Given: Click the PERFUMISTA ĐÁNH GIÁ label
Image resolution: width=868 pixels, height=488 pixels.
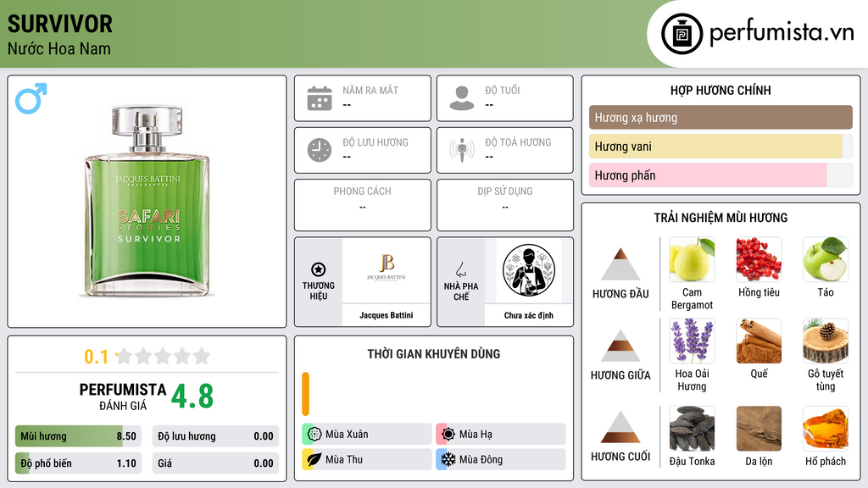Looking at the screenshot, I should tap(123, 396).
